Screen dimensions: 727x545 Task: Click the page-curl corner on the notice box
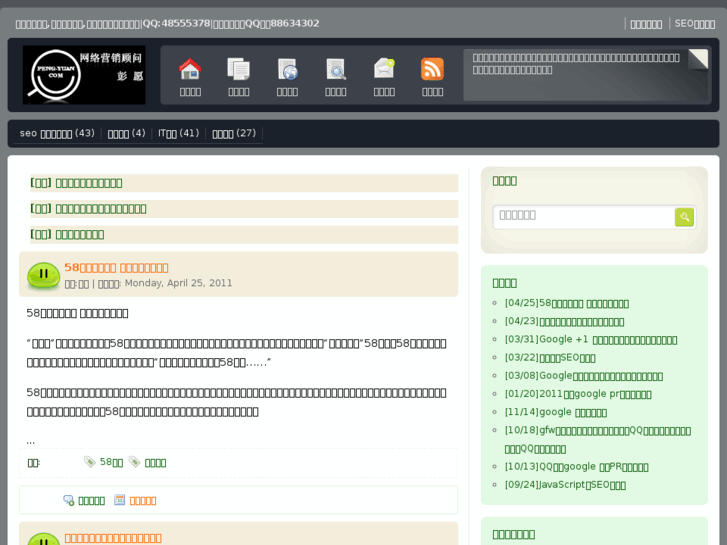(698, 59)
